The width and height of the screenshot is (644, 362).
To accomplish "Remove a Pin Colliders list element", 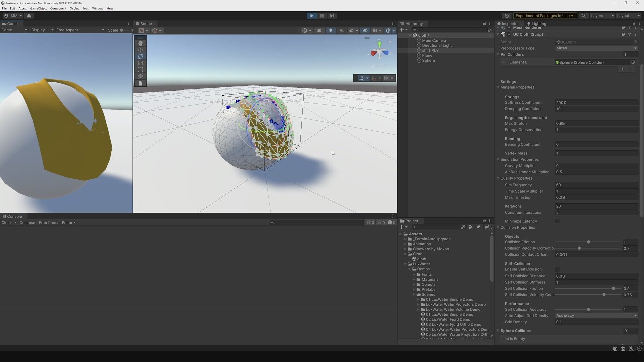I will (630, 69).
